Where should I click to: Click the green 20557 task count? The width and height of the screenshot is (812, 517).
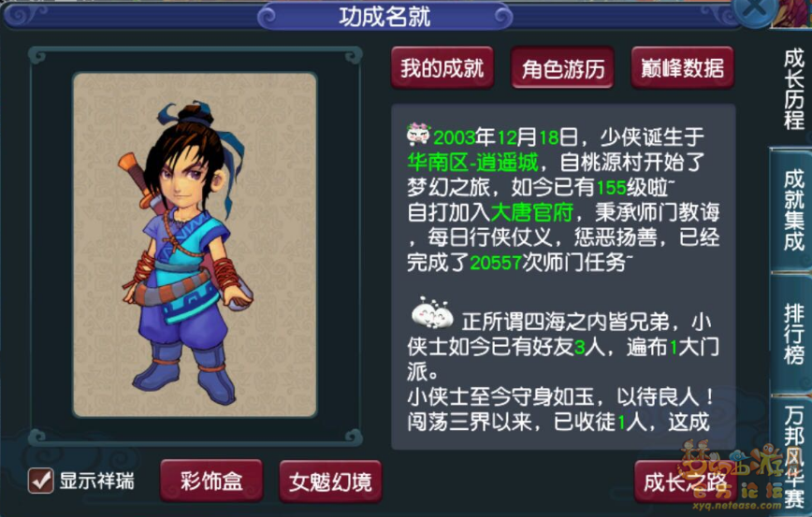tap(496, 263)
